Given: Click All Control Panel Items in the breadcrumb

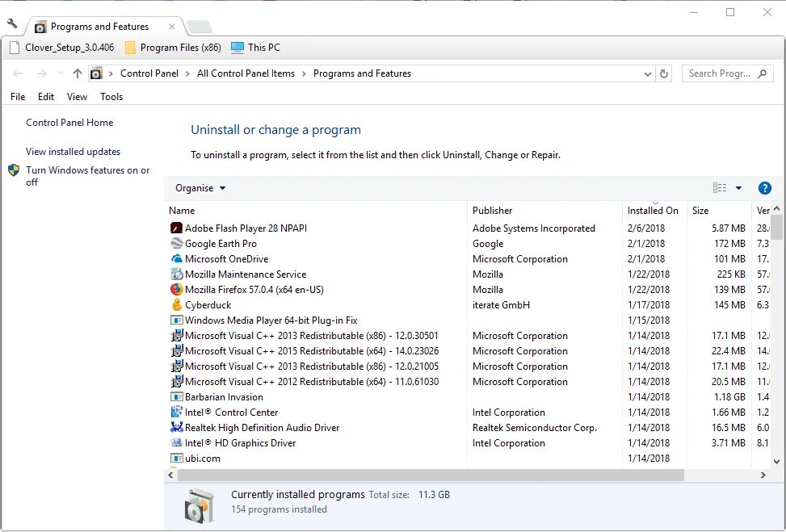Looking at the screenshot, I should (x=246, y=73).
